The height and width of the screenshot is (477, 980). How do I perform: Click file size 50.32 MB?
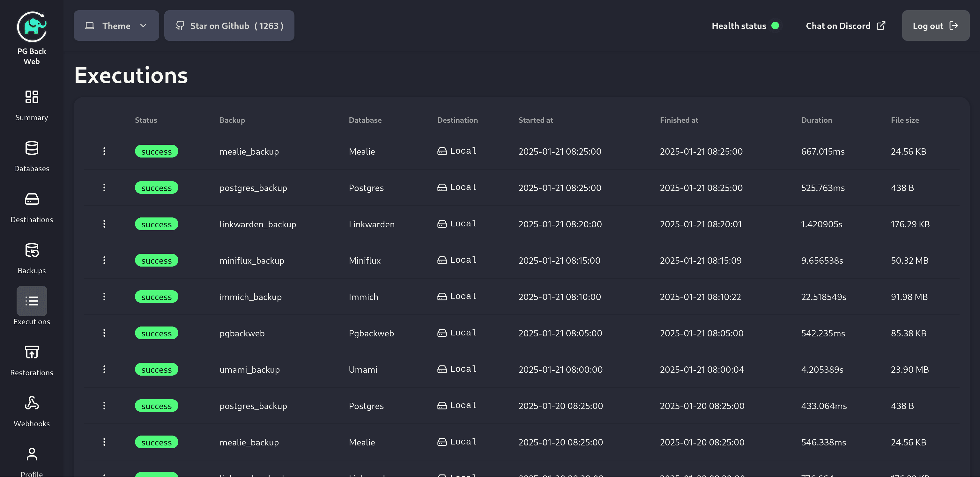click(x=909, y=261)
